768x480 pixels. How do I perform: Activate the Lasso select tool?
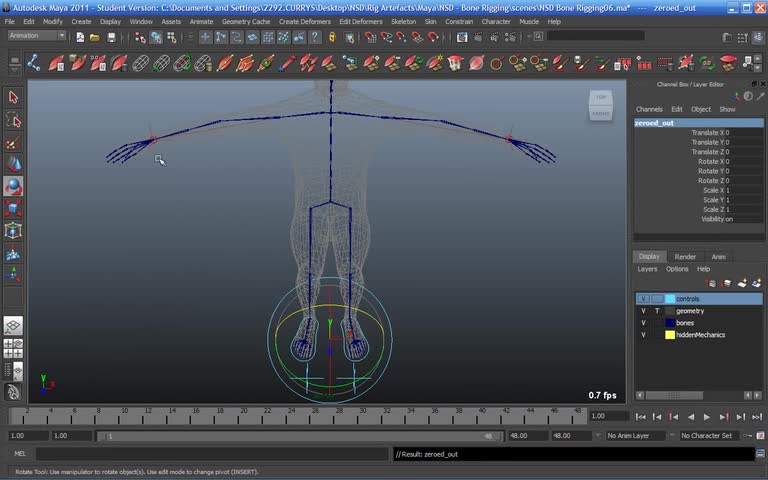13,120
